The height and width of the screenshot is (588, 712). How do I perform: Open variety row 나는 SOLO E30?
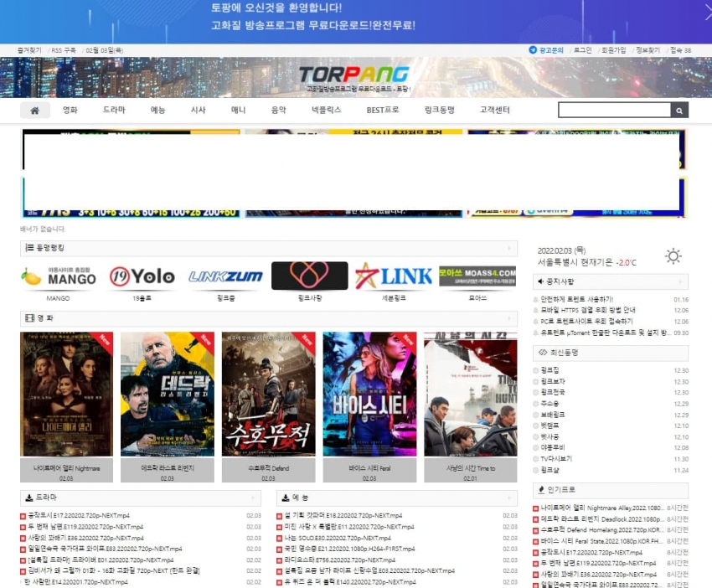point(338,538)
